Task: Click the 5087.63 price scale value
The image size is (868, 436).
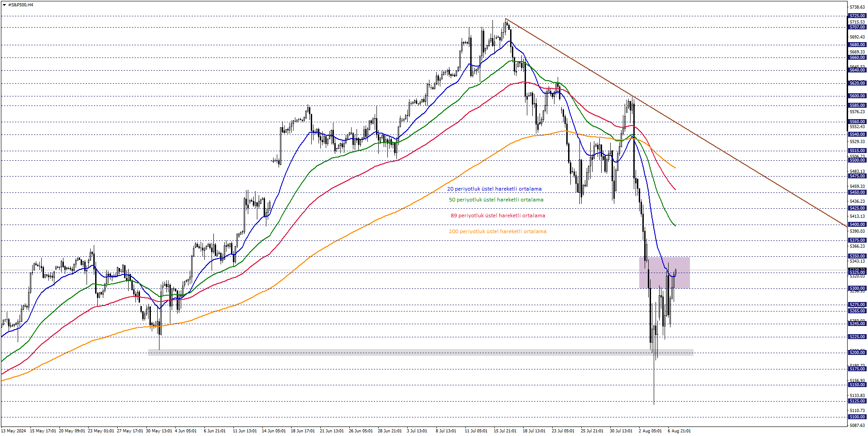Action: 857,426
